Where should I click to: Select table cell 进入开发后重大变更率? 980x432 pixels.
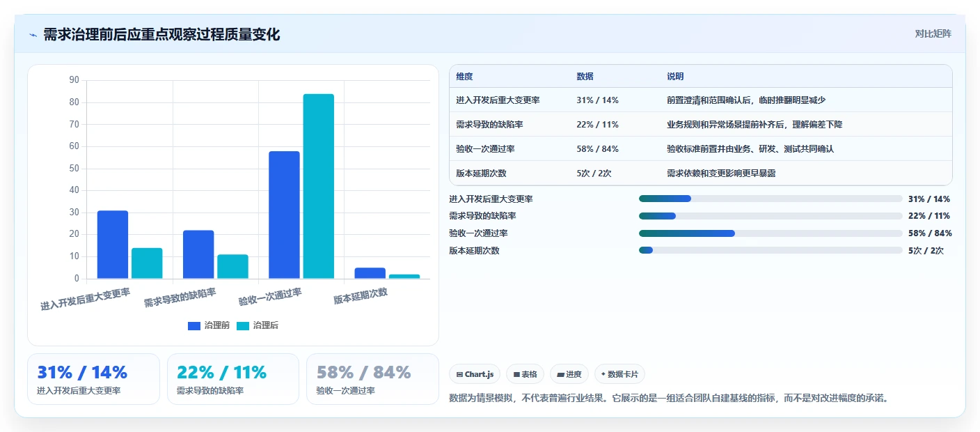tap(498, 100)
